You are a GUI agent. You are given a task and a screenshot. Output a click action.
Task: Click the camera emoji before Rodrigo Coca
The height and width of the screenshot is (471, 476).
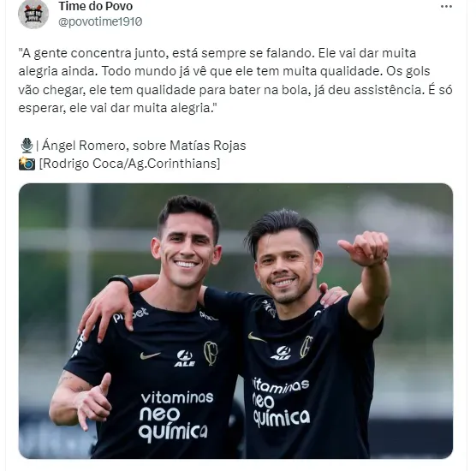point(27,164)
